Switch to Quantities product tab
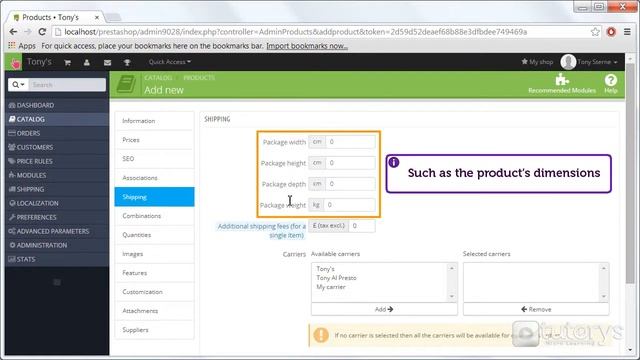The width and height of the screenshot is (640, 360). click(154, 235)
